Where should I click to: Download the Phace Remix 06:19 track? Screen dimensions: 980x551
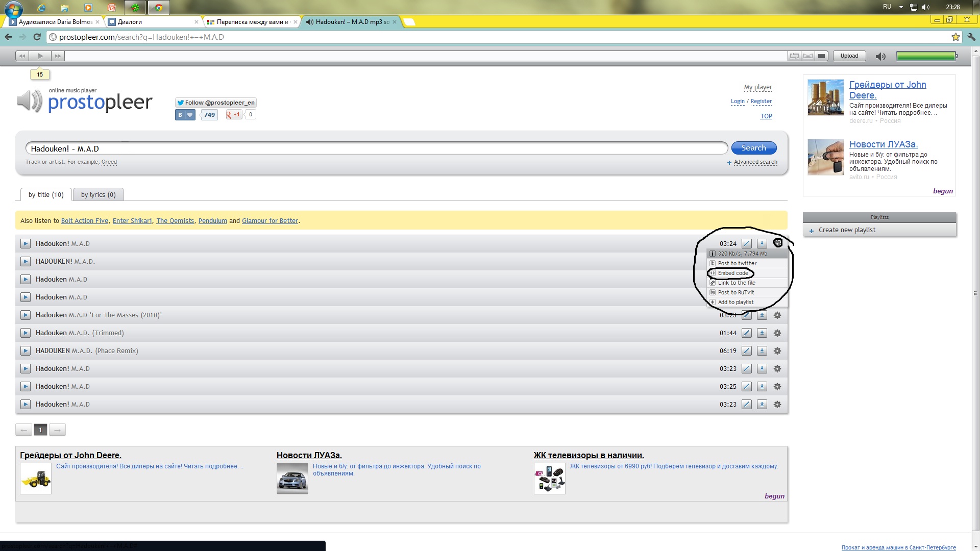[x=762, y=351]
